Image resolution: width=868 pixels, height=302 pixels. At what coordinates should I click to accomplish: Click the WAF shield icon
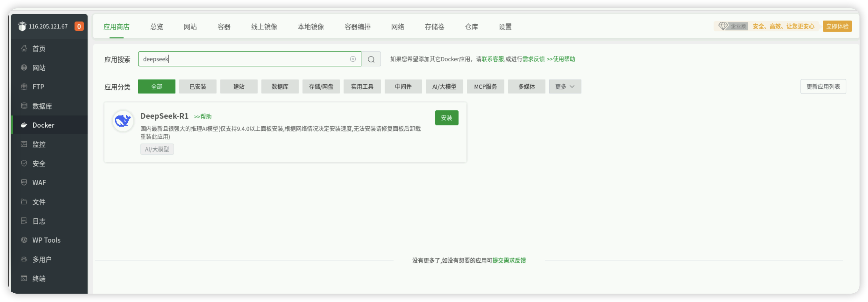click(x=24, y=182)
